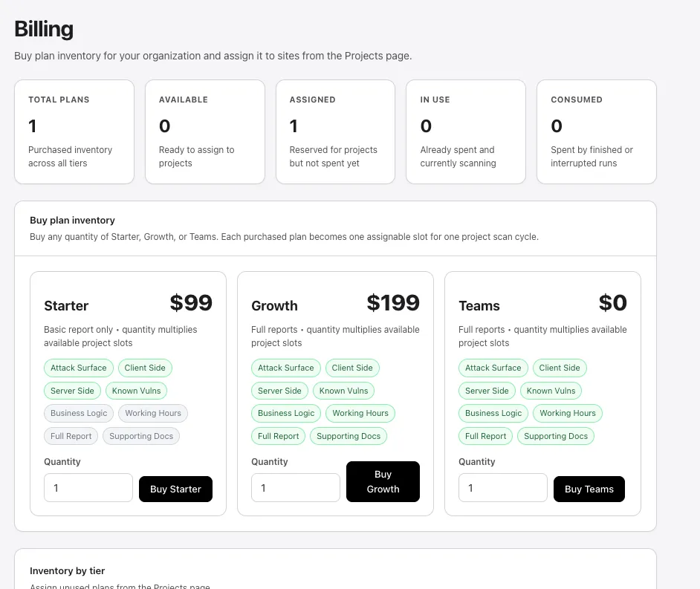The image size is (700, 589).
Task: Expand the Inventory by tier section
Action: click(x=67, y=570)
